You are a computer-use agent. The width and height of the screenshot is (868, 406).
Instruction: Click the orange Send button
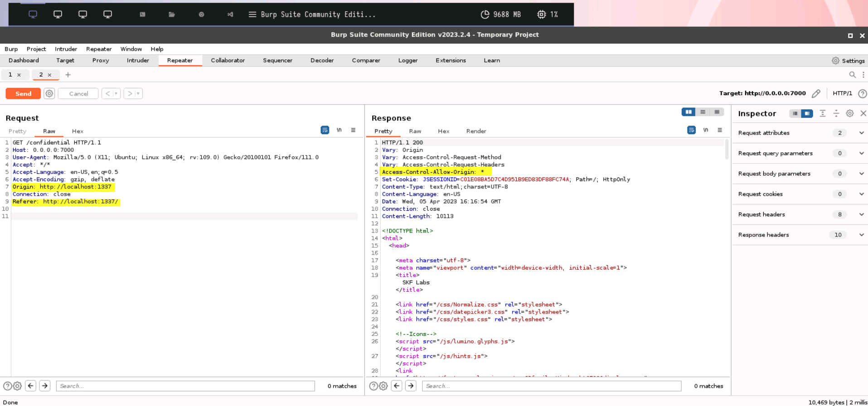coord(23,93)
